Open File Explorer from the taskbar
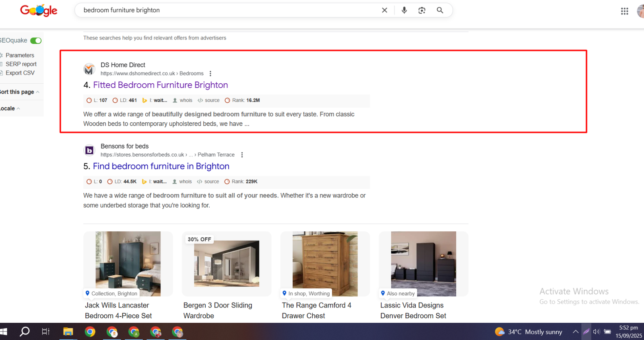This screenshot has width=644, height=340. (68, 332)
